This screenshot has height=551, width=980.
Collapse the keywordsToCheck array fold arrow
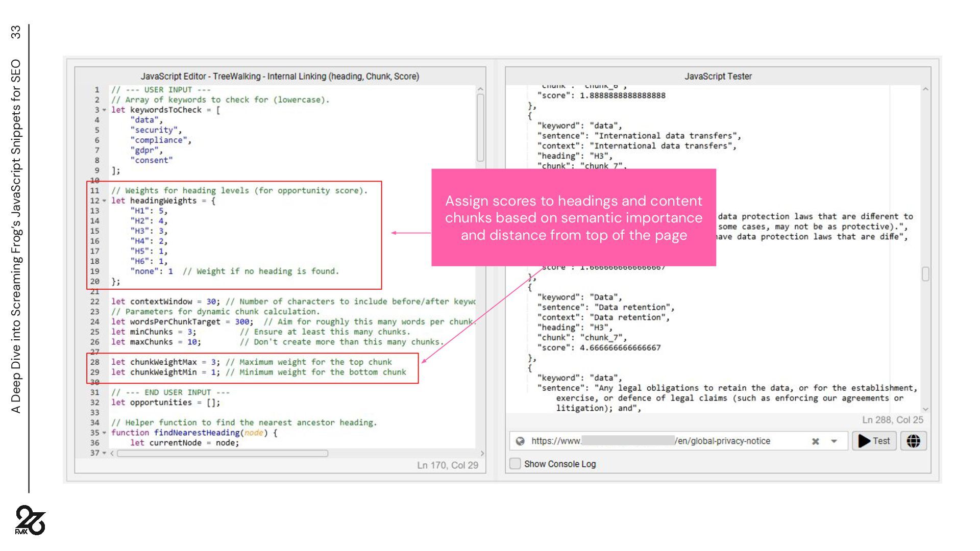105,110
